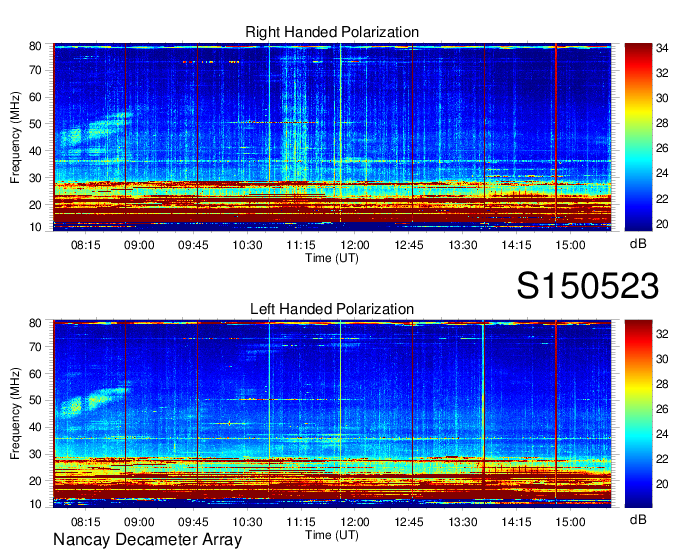Click "09:45" time tick on Right Handed plot
Screen dimensions: 680x552
click(x=193, y=245)
